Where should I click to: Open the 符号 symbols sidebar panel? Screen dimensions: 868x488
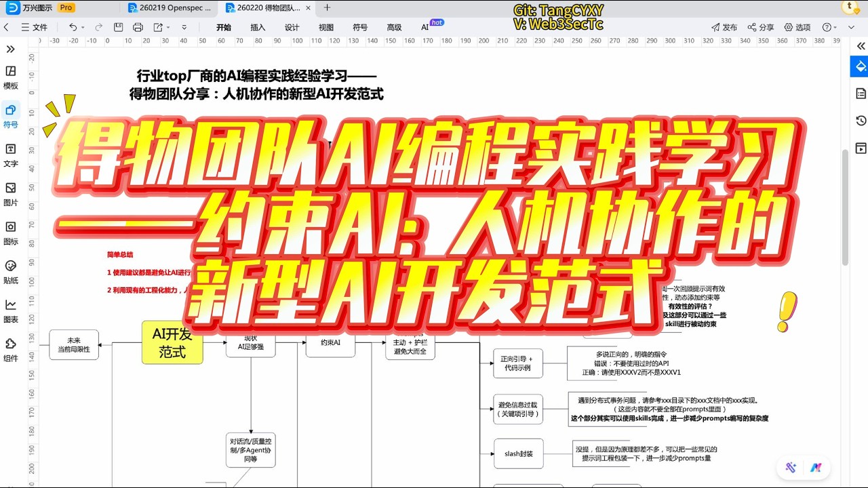(x=11, y=116)
